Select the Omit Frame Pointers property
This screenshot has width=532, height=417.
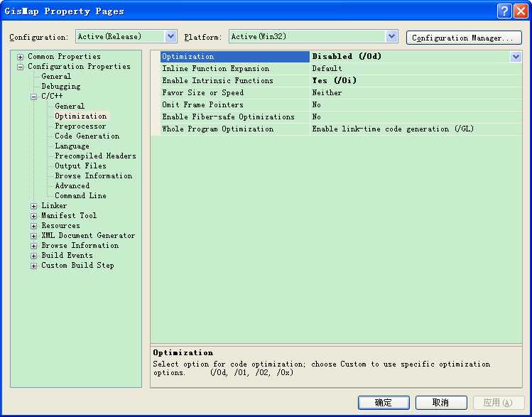[x=235, y=105]
